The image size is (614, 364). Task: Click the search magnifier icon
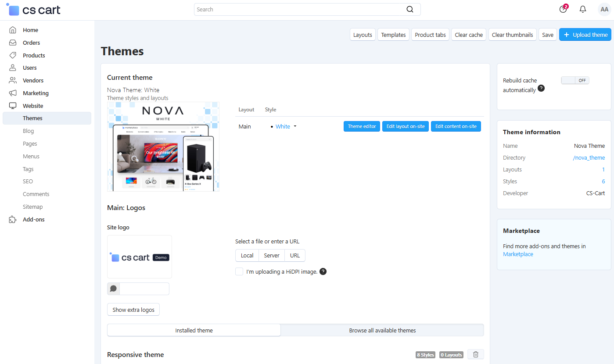pos(410,10)
